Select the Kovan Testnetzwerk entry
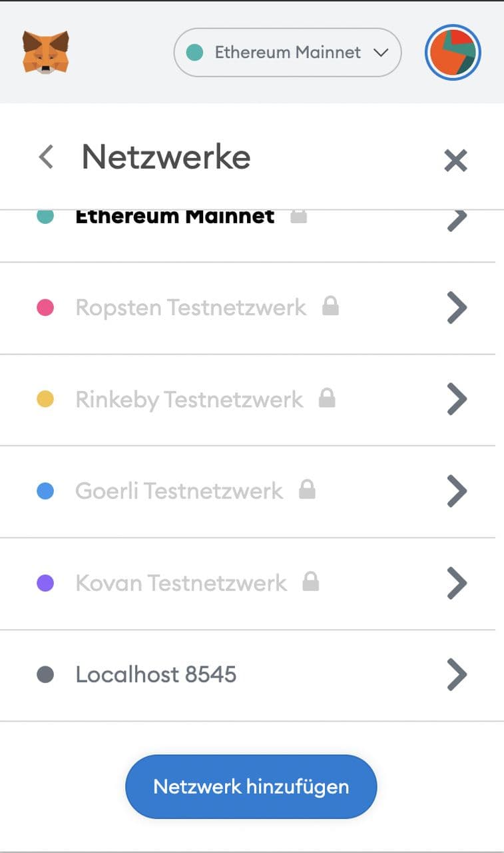 [181, 583]
